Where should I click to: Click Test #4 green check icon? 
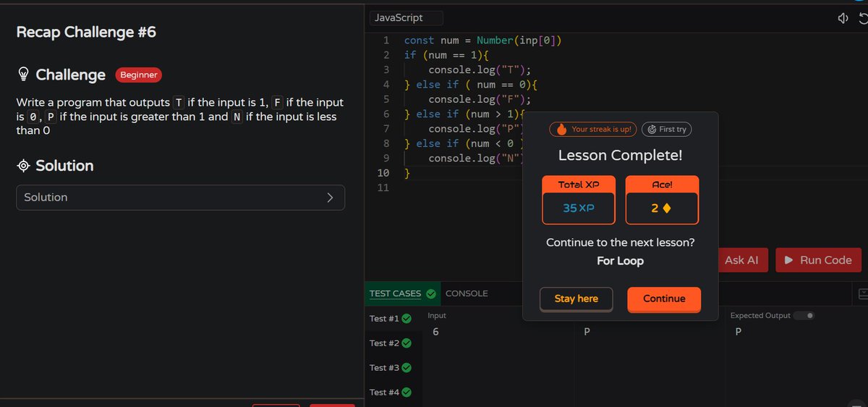tap(407, 393)
